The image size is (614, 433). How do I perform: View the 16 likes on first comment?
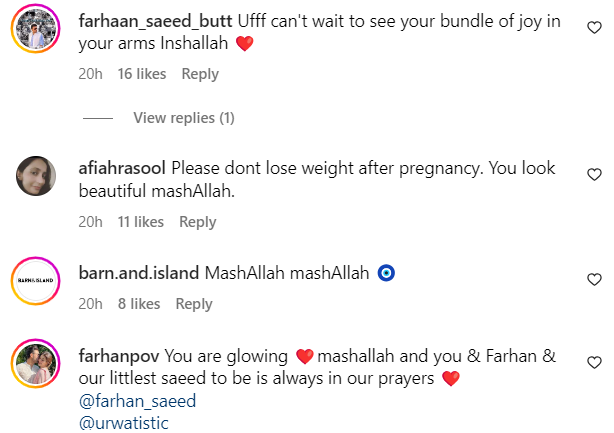coord(142,74)
